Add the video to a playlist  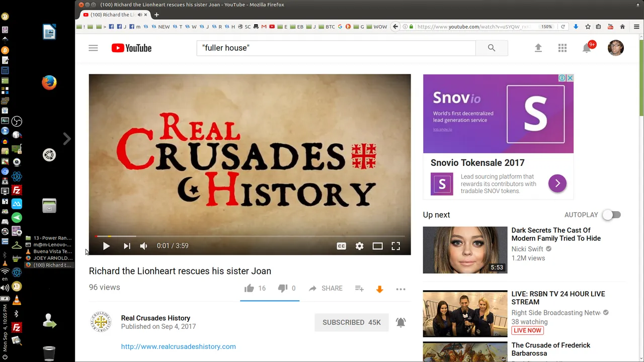pos(359,288)
